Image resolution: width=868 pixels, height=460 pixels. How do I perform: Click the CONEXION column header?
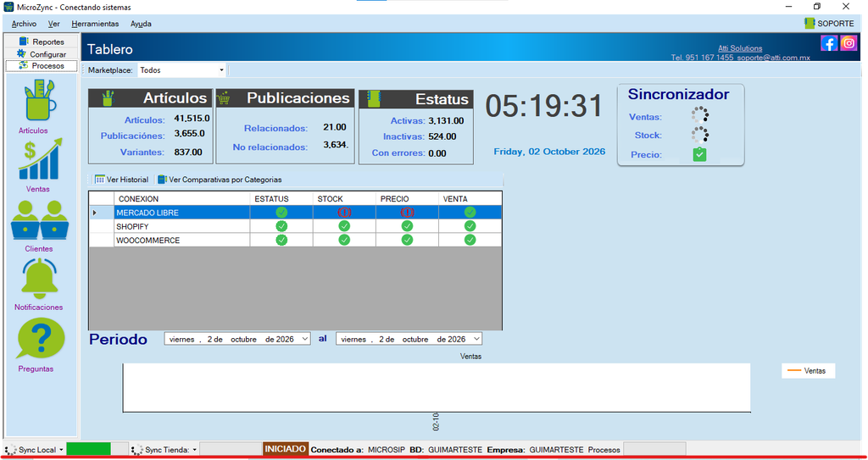181,199
